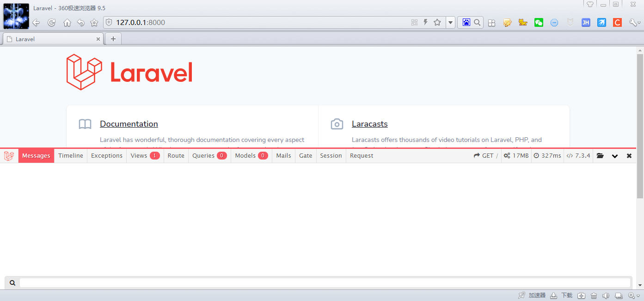The width and height of the screenshot is (644, 301).
Task: Open the Exceptions debugbar tab
Action: (x=107, y=156)
